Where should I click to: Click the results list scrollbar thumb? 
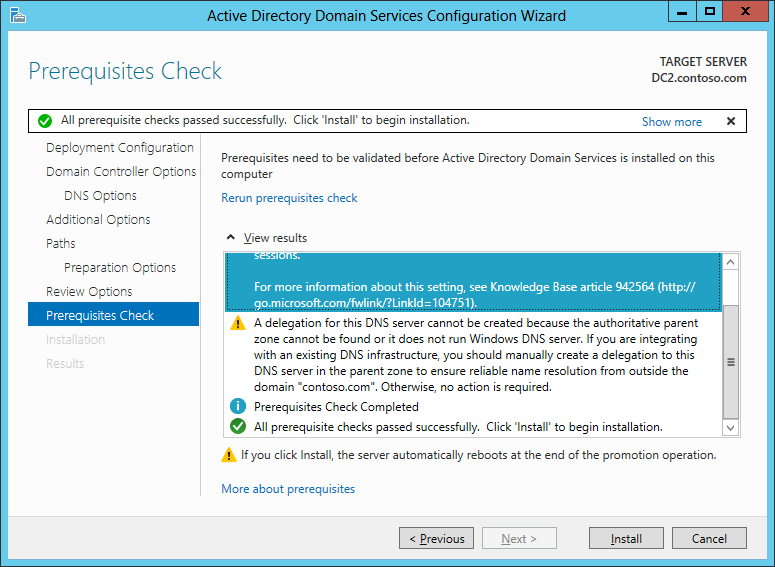click(730, 361)
